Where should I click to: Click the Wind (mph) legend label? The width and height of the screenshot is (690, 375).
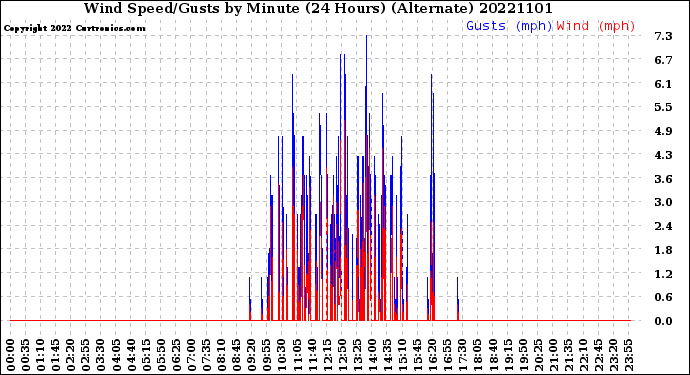point(596,26)
